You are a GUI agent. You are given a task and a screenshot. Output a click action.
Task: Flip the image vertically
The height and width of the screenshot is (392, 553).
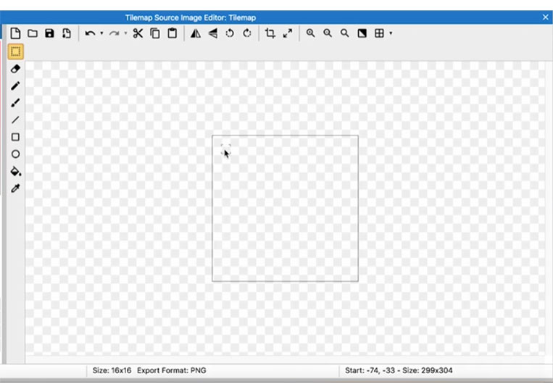coord(212,33)
